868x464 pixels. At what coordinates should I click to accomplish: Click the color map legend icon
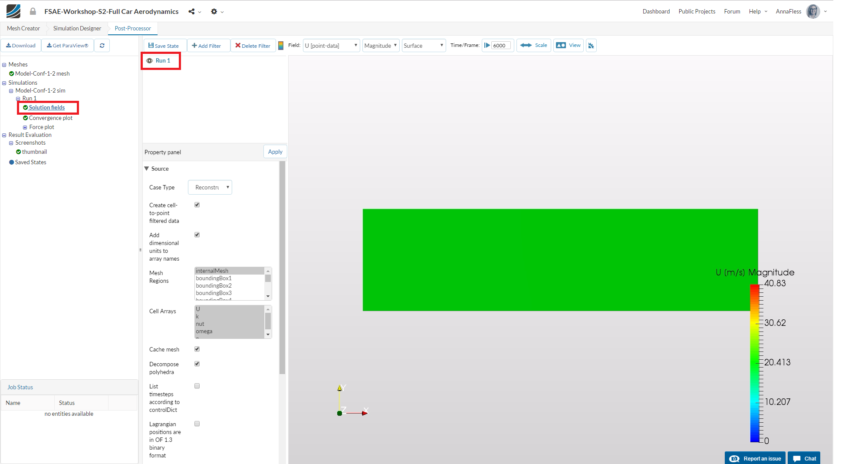coord(281,46)
